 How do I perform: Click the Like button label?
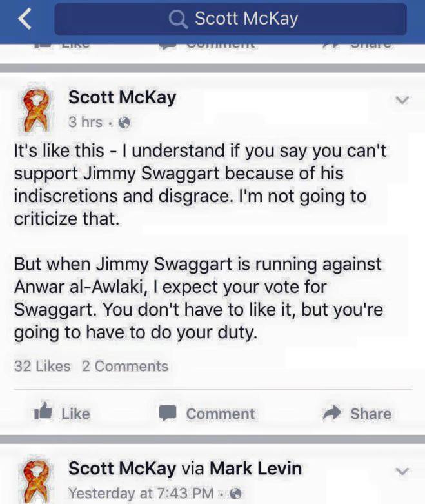point(75,414)
